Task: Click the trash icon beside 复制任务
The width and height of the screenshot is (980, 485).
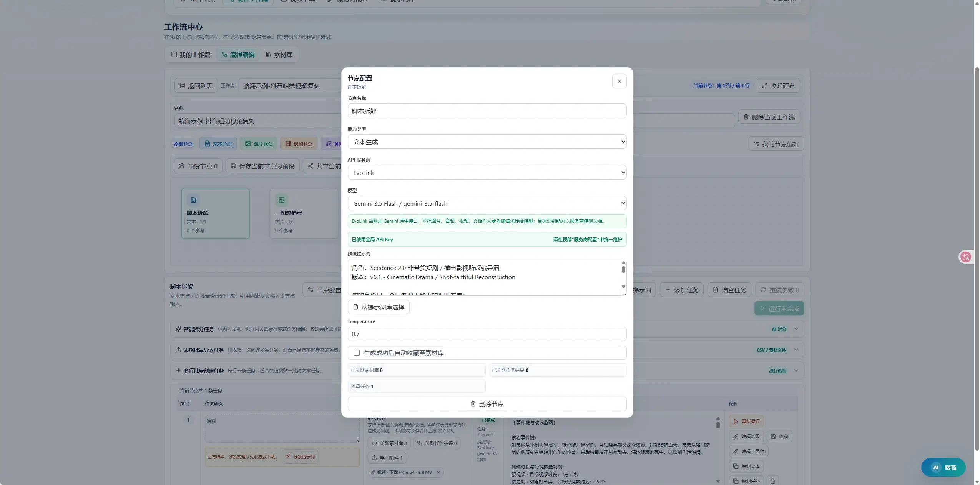Action: 772,481
